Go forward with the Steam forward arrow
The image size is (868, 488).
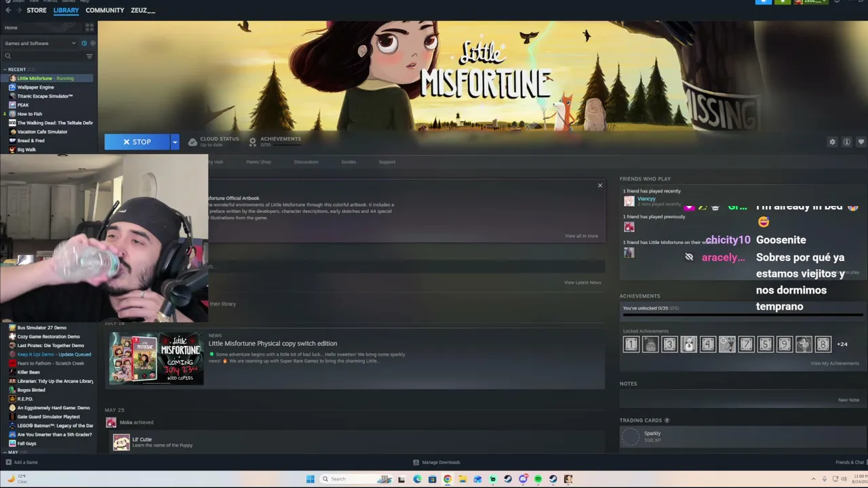coord(18,11)
